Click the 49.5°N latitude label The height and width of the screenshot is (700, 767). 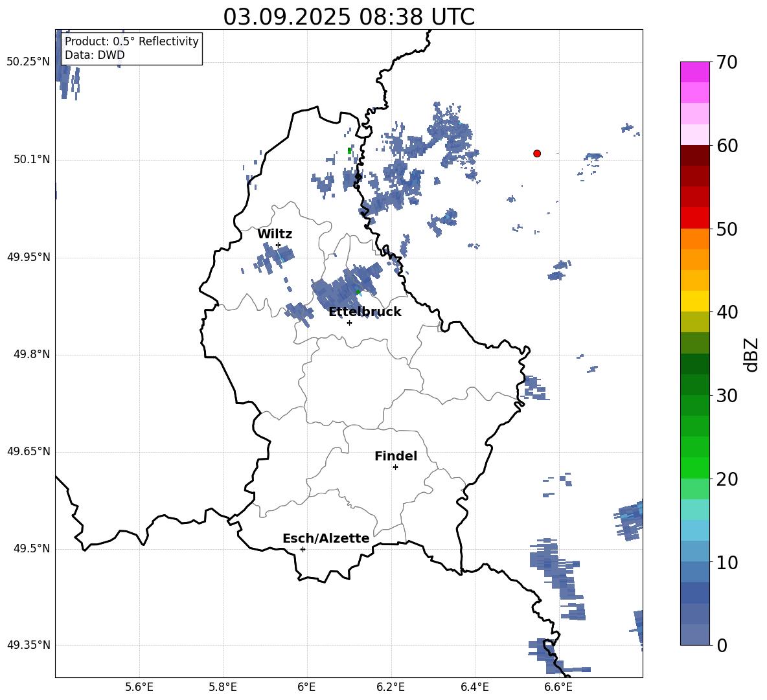pyautogui.click(x=32, y=548)
